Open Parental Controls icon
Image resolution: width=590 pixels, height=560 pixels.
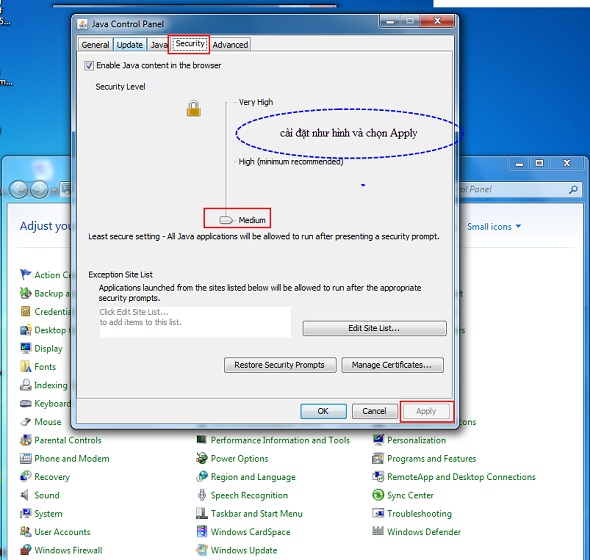[x=25, y=440]
